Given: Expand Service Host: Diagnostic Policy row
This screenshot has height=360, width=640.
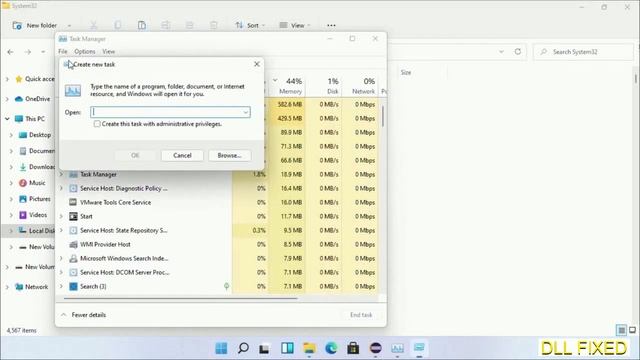Looking at the screenshot, I should (x=61, y=188).
